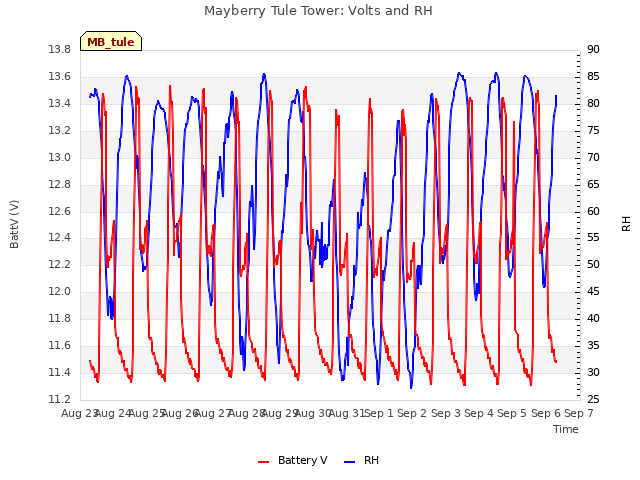Click the 25 tick on RH axis

[x=593, y=400]
